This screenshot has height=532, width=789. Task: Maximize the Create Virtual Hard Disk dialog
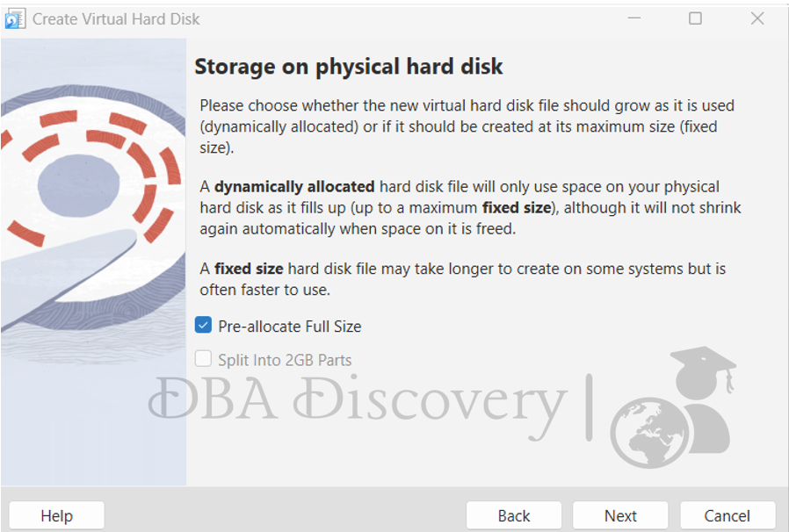(695, 18)
